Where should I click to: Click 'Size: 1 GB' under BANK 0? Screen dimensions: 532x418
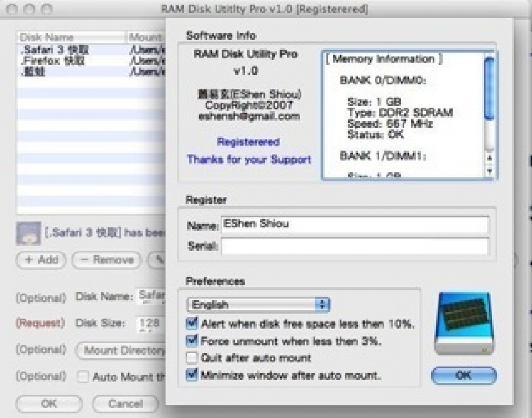click(375, 101)
